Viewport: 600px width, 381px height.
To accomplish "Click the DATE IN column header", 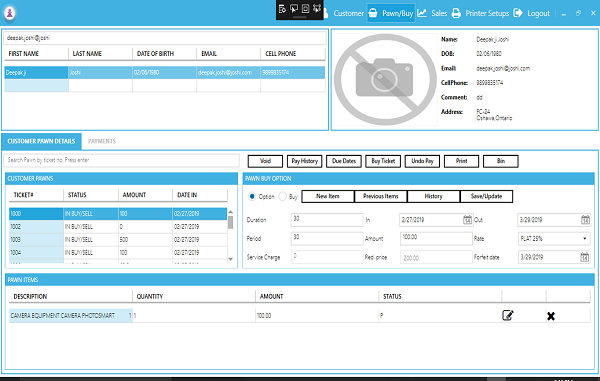I will pos(200,195).
